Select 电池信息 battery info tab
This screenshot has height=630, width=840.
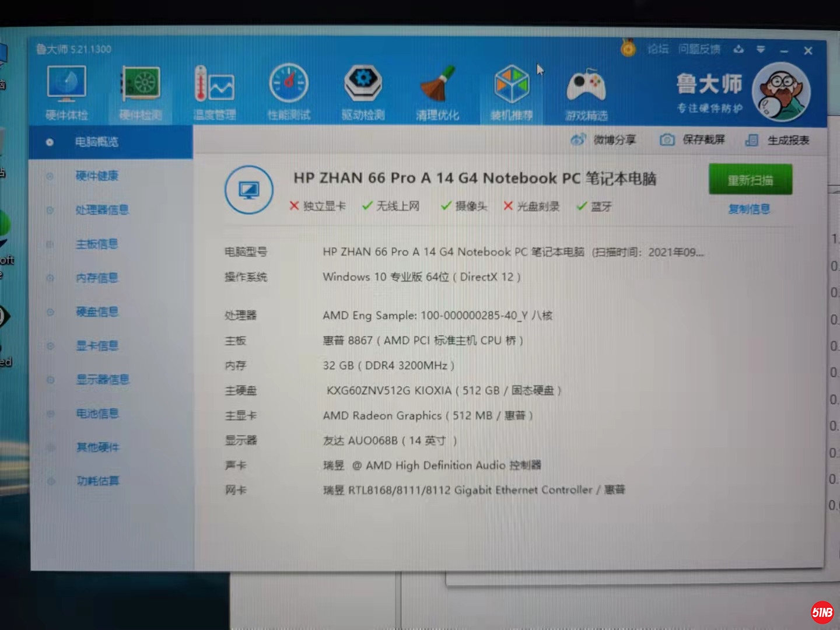coord(97,414)
